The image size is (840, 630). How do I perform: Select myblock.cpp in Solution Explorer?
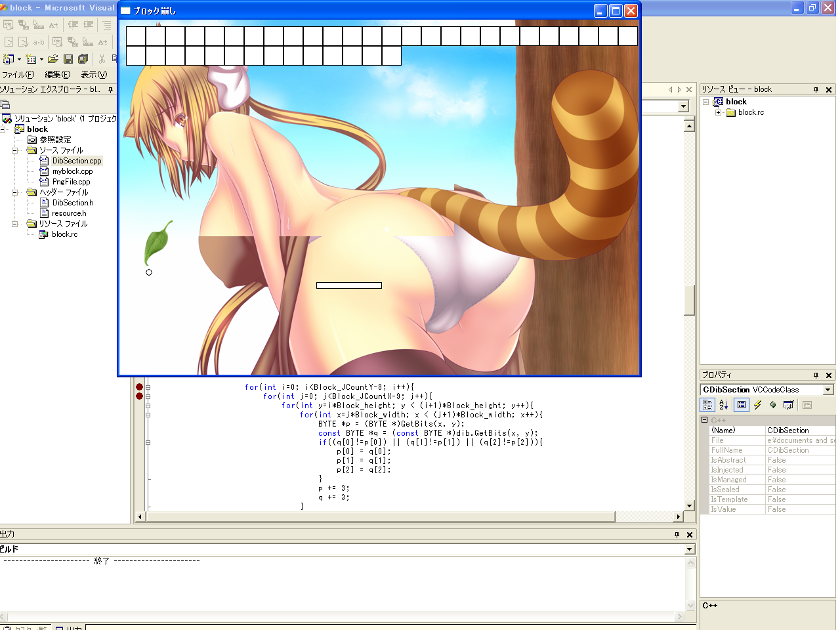pos(73,171)
